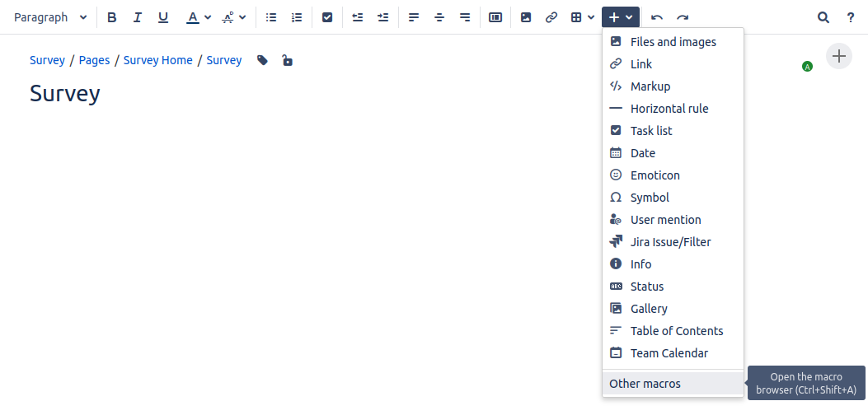Select Table of Contents from insert menu
The image size is (868, 415).
tap(676, 331)
